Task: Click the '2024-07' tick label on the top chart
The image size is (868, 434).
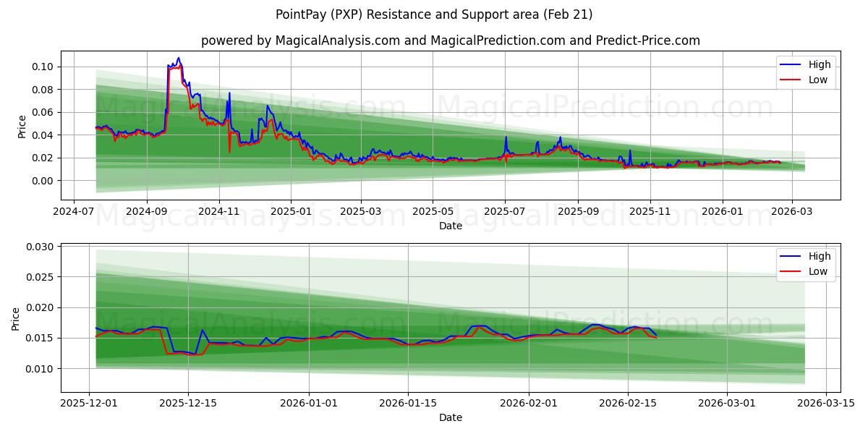Action: pyautogui.click(x=75, y=212)
